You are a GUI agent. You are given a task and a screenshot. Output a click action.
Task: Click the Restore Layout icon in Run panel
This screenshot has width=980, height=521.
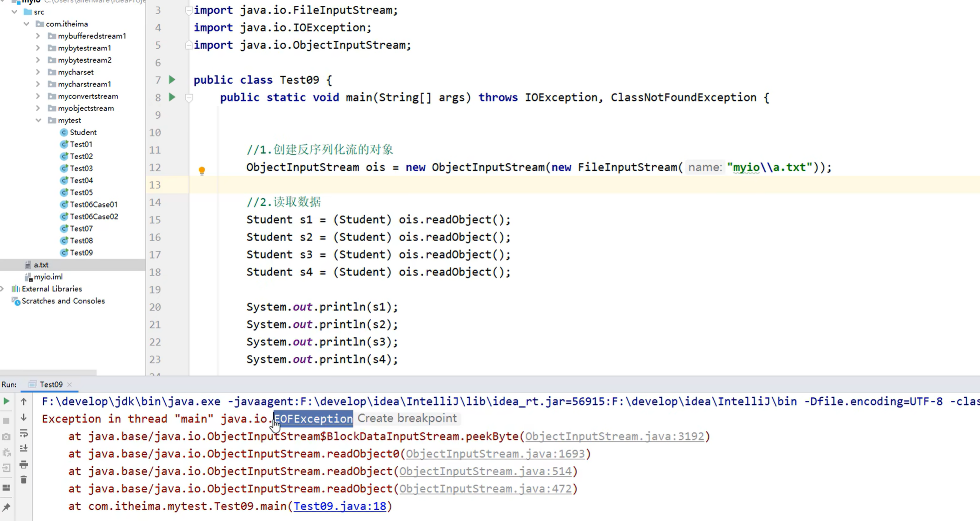[x=6, y=487]
